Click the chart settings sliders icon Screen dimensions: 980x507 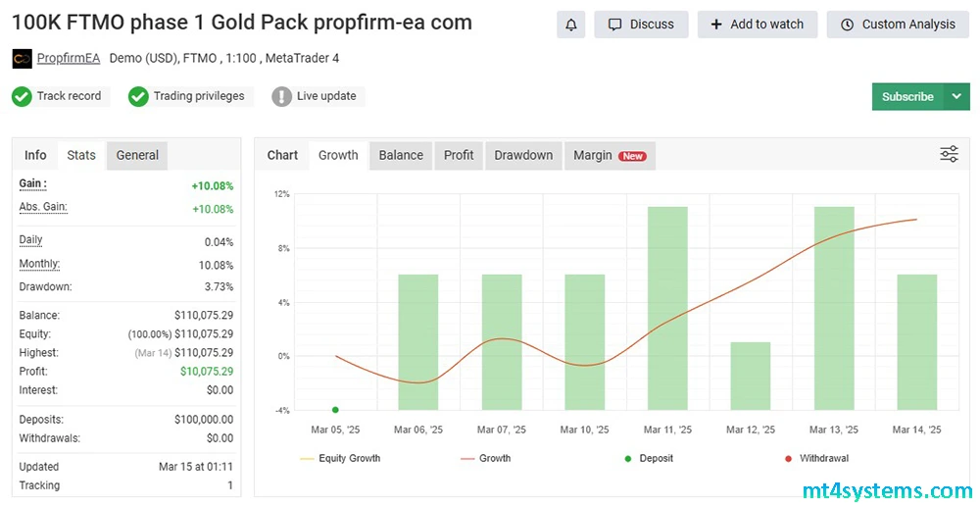(949, 154)
